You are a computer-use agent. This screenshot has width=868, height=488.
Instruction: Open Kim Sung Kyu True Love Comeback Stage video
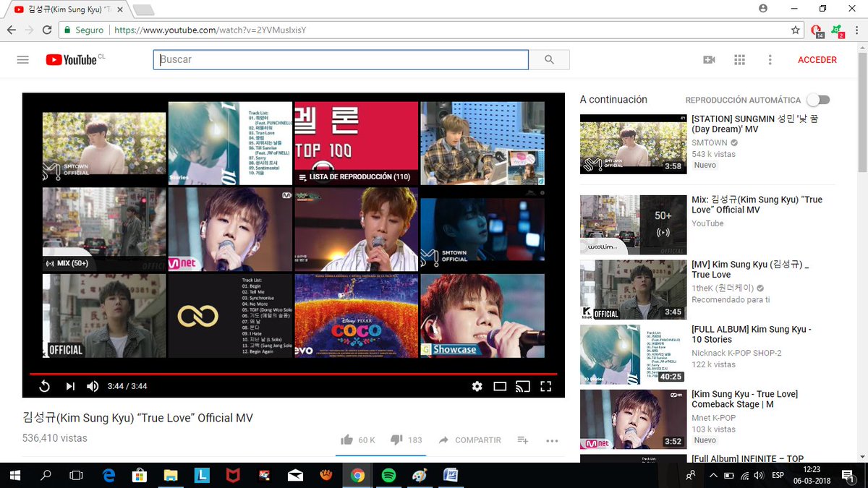tap(744, 399)
